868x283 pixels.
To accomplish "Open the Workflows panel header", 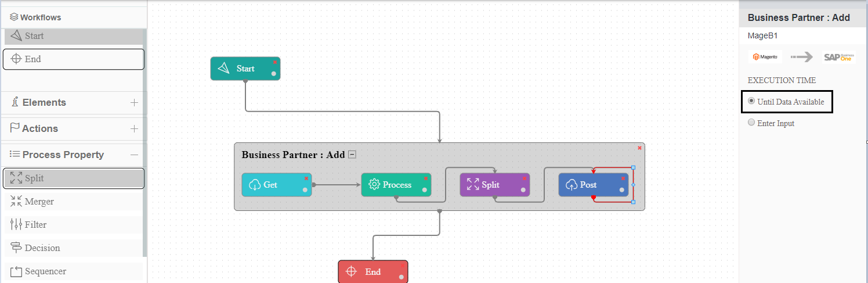I will tap(39, 17).
